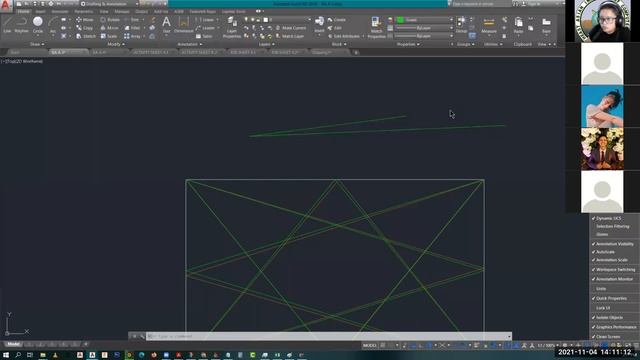Expand the Modify panel
This screenshot has width=640, height=360.
pos(116,44)
